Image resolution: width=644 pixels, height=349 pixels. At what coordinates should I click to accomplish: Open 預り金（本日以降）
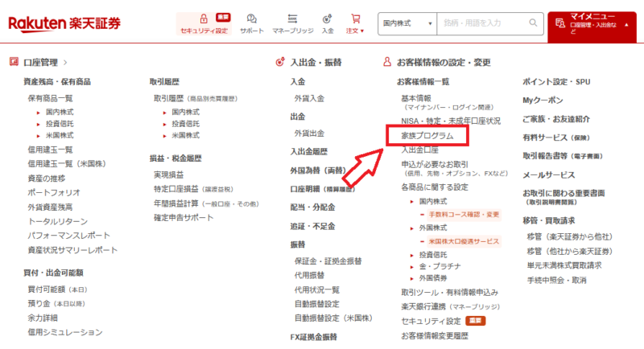[56, 303]
